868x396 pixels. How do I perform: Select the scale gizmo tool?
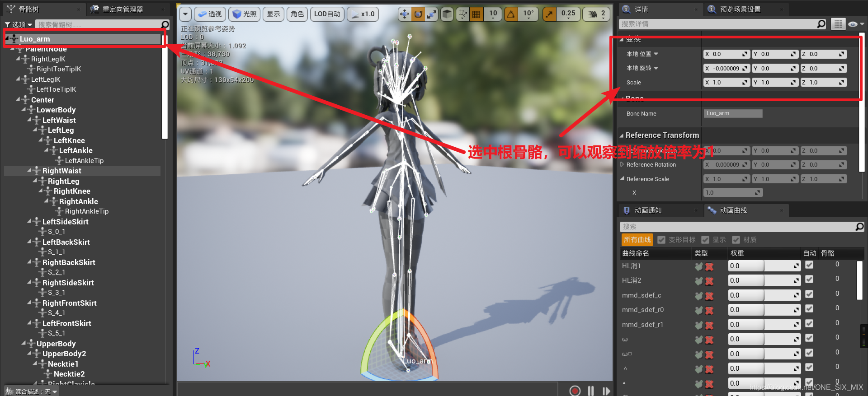tap(432, 14)
